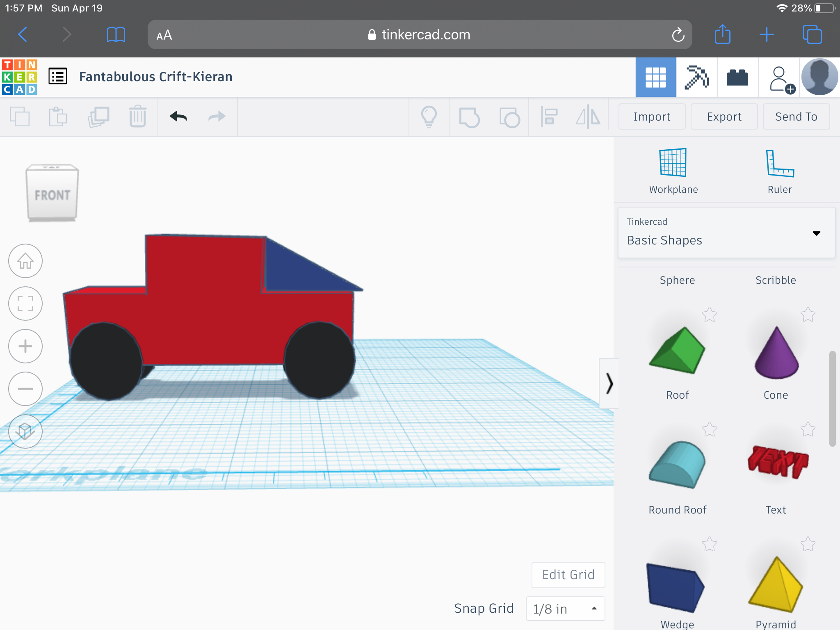Viewport: 840px width, 630px height.
Task: Open Blocks pickaxe mode
Action: coord(696,77)
